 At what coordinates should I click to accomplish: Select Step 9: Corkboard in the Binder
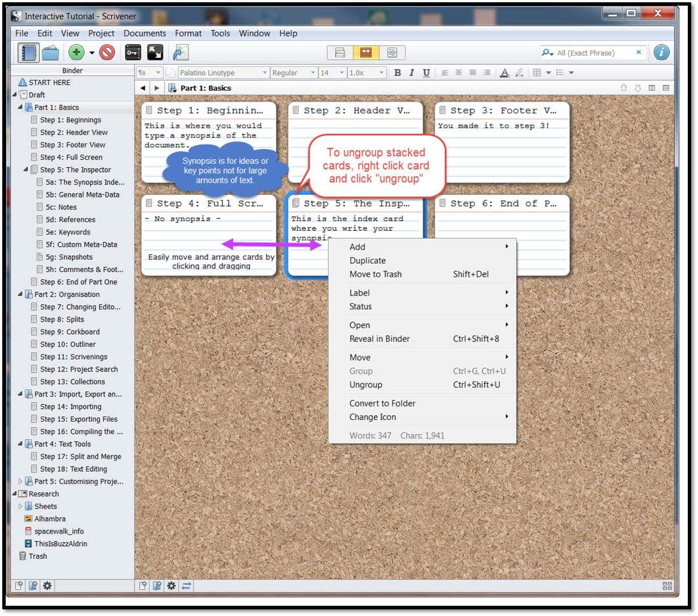tap(70, 332)
